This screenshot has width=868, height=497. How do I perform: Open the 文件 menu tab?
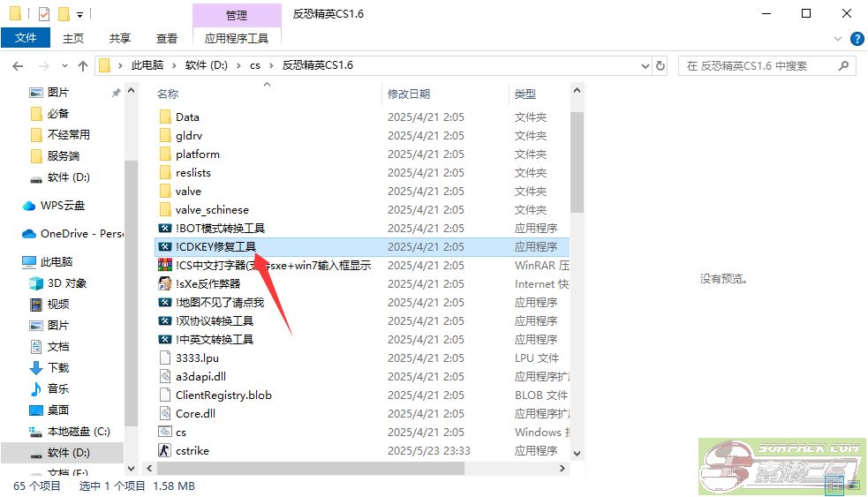coord(26,39)
